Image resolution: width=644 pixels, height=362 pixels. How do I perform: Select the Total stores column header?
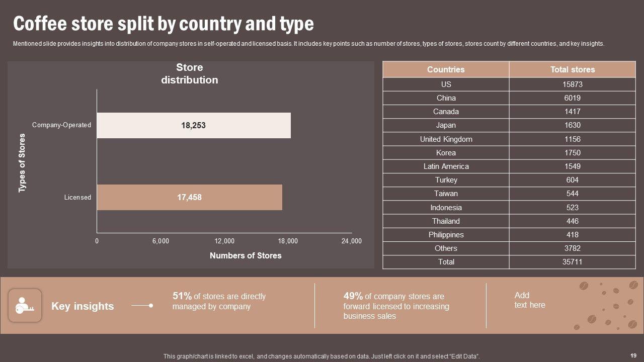pyautogui.click(x=572, y=69)
